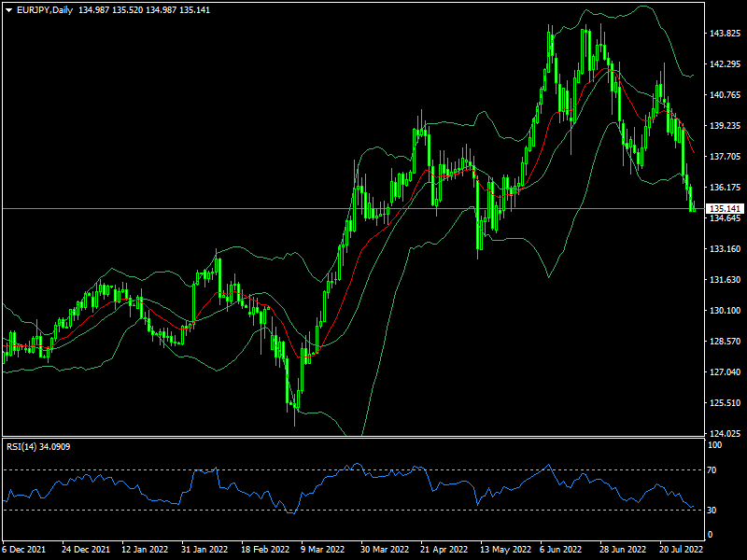Click the 18 Feb 2022 date label
This screenshot has width=747, height=560.
tap(265, 550)
